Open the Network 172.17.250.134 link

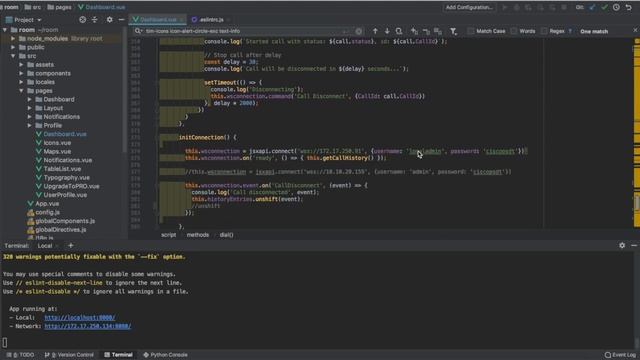pos(88,326)
